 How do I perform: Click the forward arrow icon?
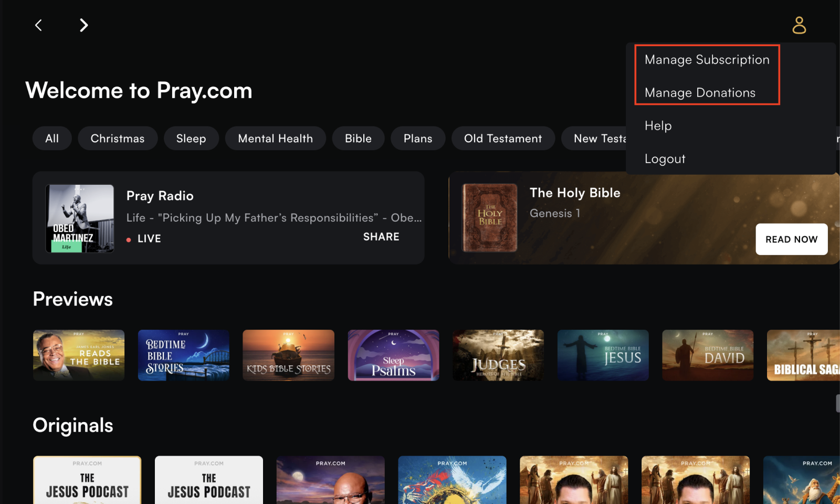click(83, 25)
